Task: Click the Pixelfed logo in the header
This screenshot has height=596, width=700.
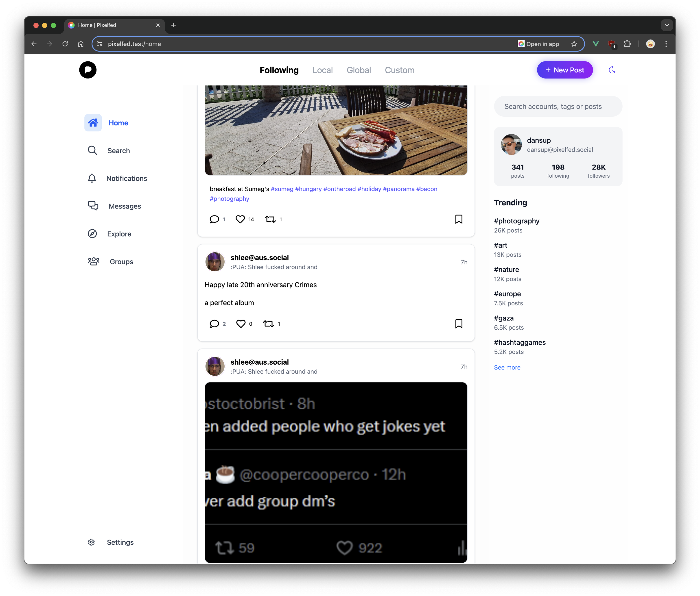Action: pyautogui.click(x=88, y=70)
